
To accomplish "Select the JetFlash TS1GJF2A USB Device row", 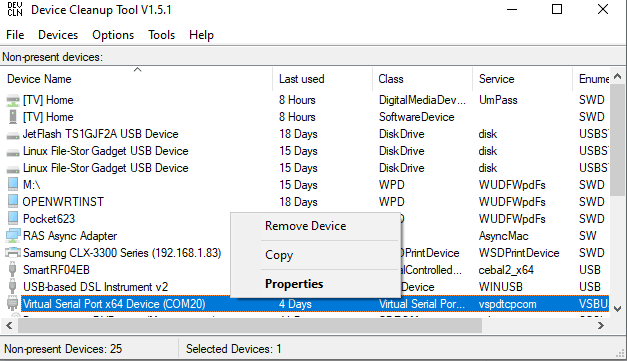I will click(x=306, y=134).
